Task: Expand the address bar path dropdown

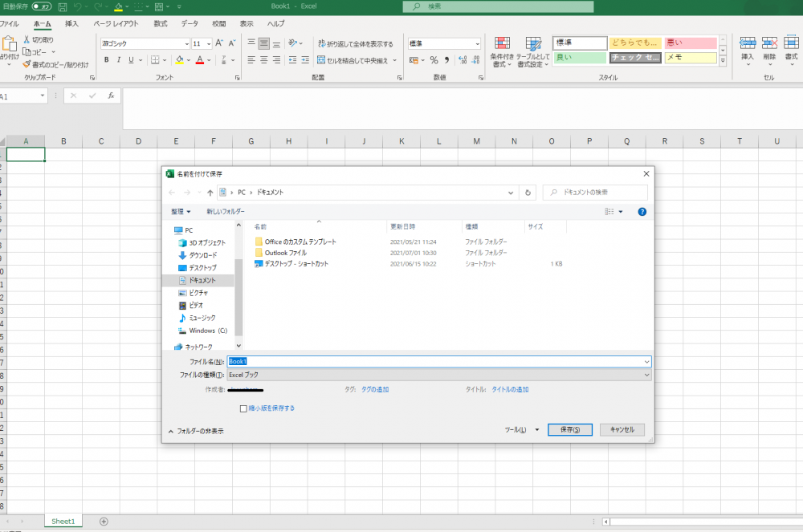Action: [x=511, y=193]
